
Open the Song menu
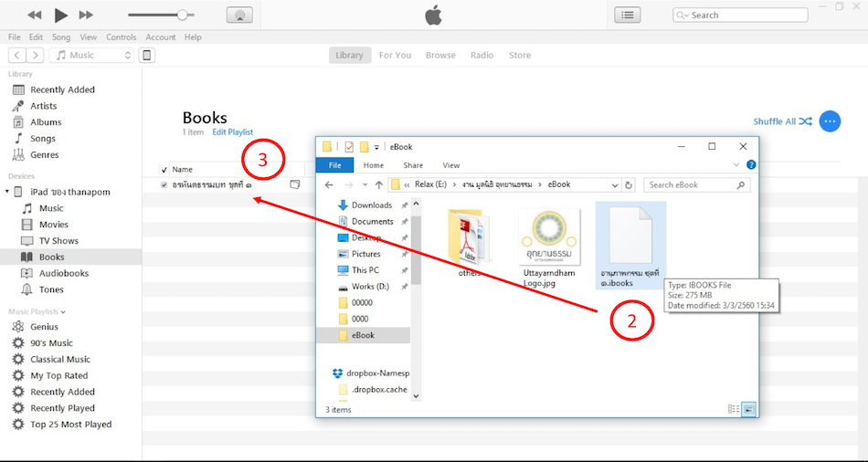pyautogui.click(x=61, y=37)
